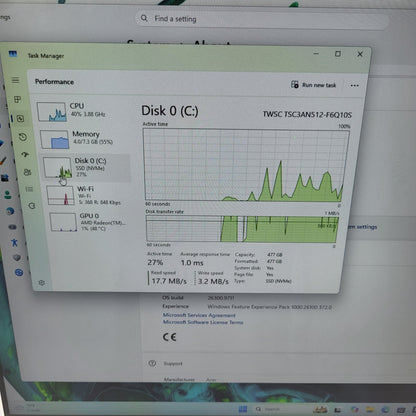Screen dimensions: 416x416
Task: Open Microsoft Software License Terms link
Action: point(203,322)
